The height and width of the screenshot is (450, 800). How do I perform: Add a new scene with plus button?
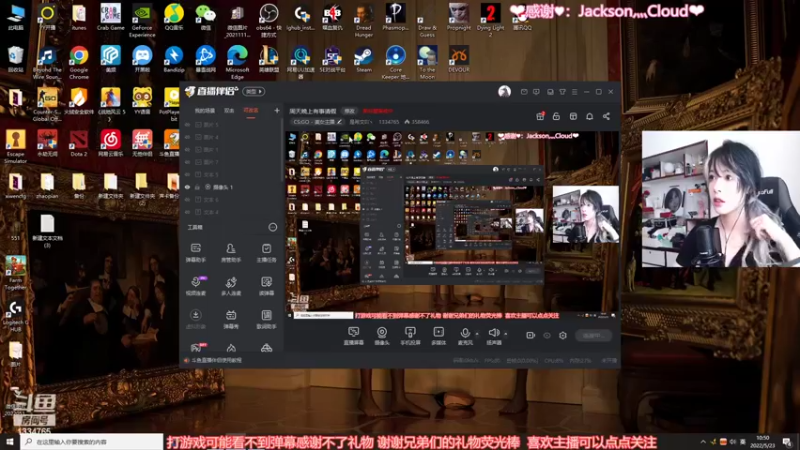click(x=277, y=110)
